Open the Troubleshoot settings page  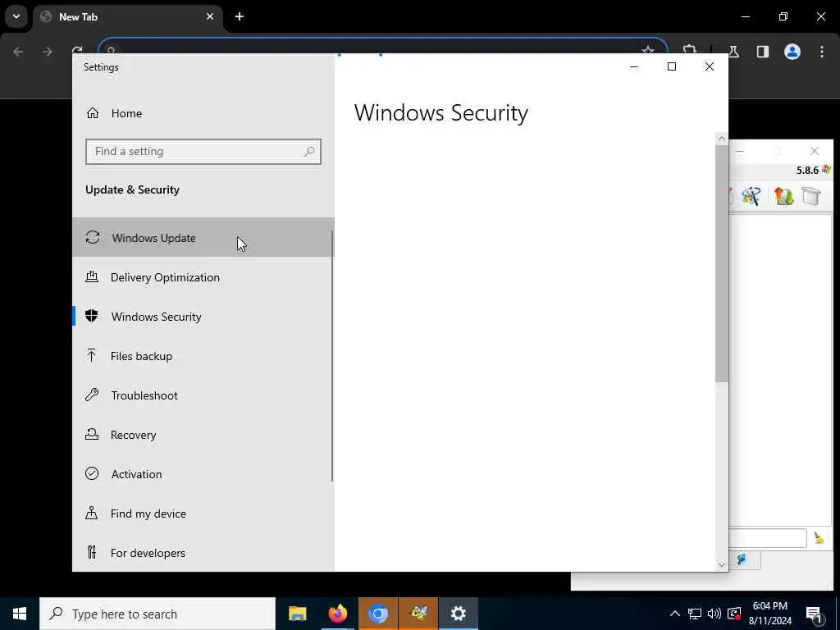tap(203, 395)
